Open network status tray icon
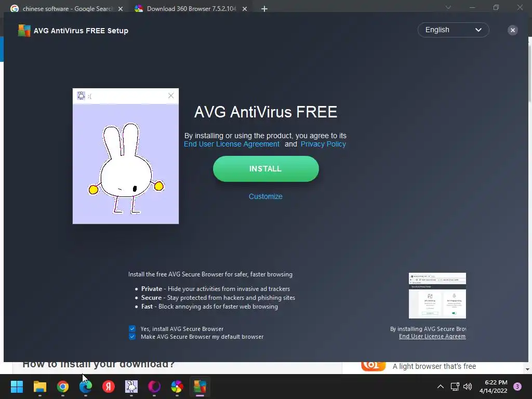The width and height of the screenshot is (532, 399). (455, 387)
